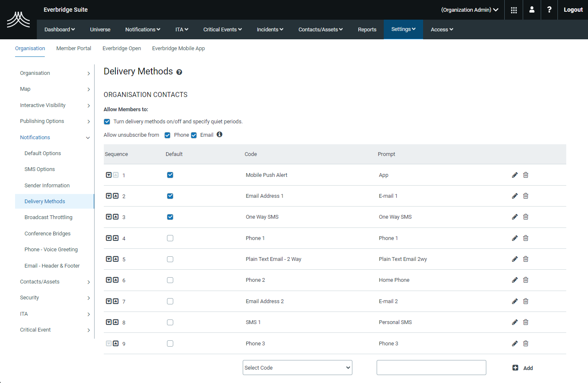
Task: Uncheck default for Email Address 1
Action: (x=170, y=196)
